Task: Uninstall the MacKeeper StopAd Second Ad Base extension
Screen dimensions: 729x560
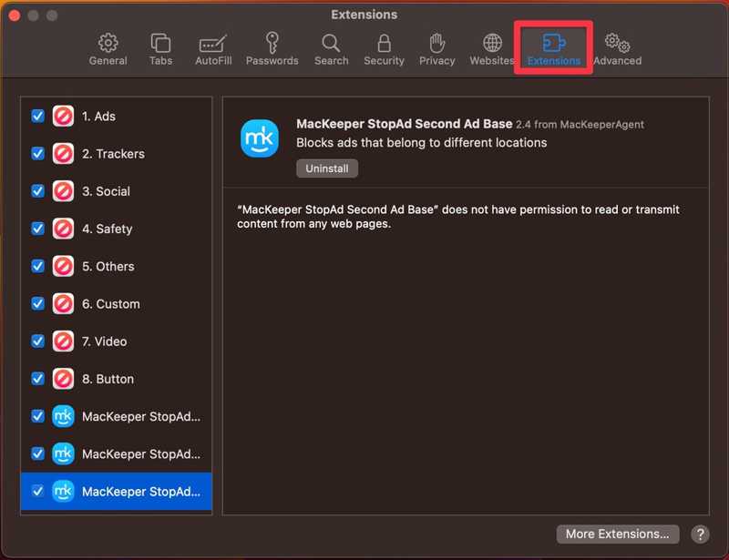Action: (x=327, y=168)
